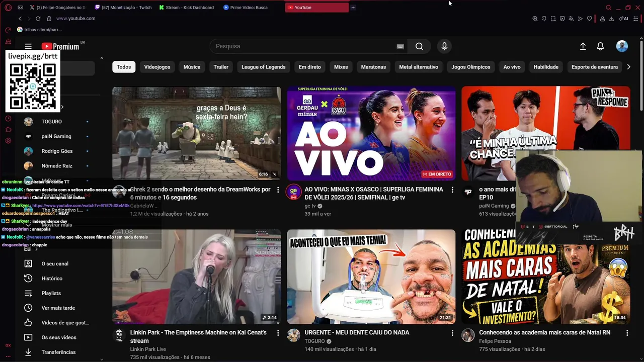Screen dimensions: 644x362
Task: Click the heart bookmark icon
Action: coord(589,19)
